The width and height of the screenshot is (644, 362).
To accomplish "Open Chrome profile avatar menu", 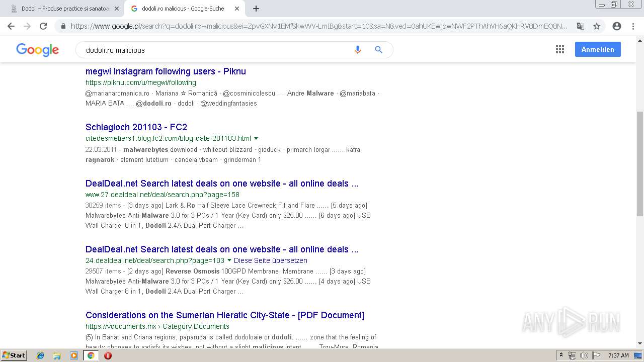I will coord(617,26).
